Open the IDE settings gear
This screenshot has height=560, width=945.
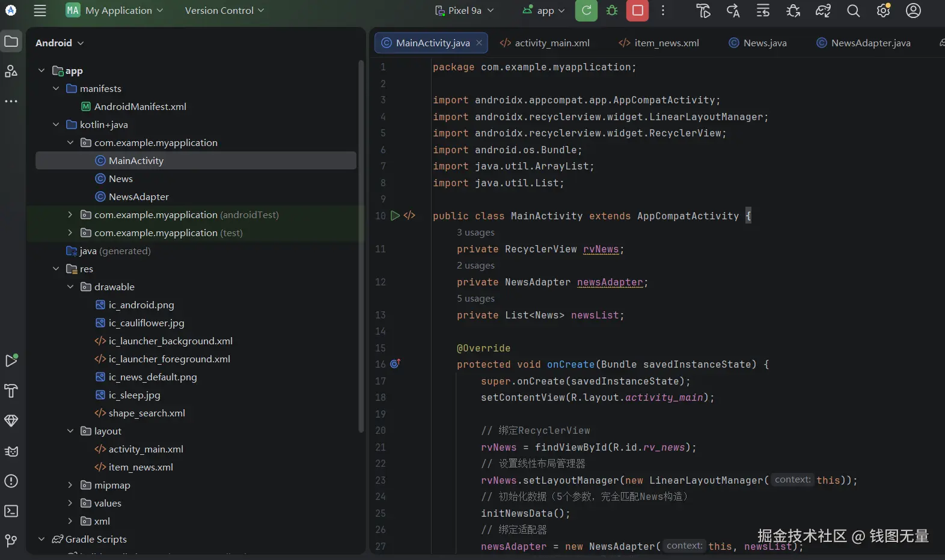[x=883, y=11]
